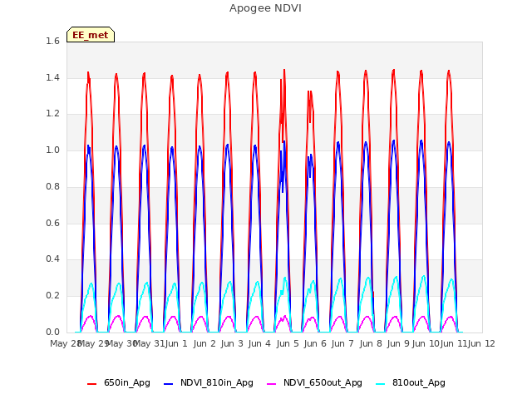Click the 1.2 y-axis label

[52, 114]
